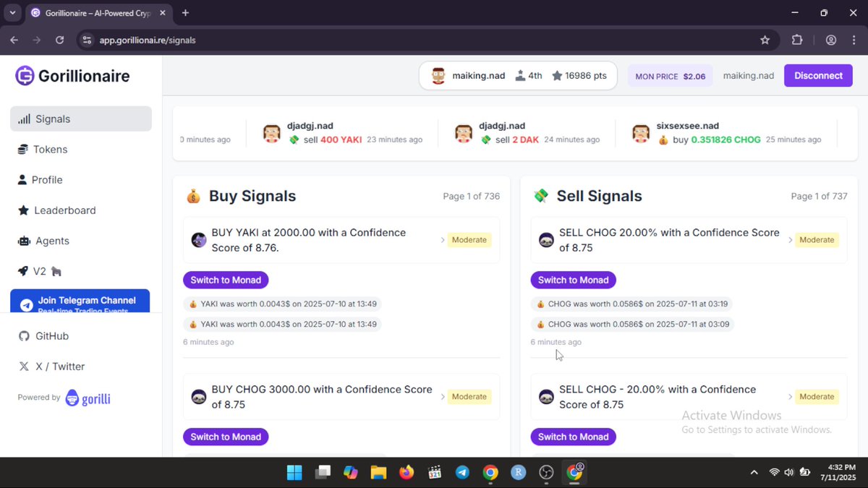Open the Agents page

click(81, 241)
